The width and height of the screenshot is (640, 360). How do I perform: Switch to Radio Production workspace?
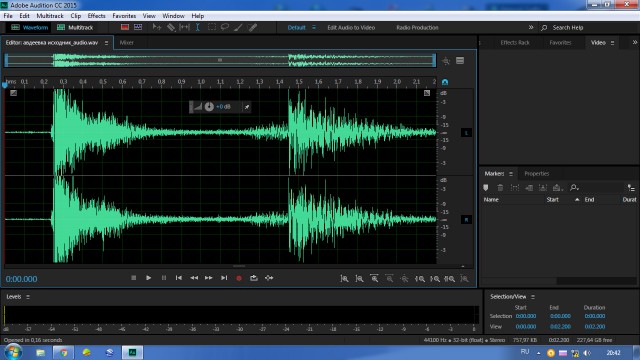point(417,27)
